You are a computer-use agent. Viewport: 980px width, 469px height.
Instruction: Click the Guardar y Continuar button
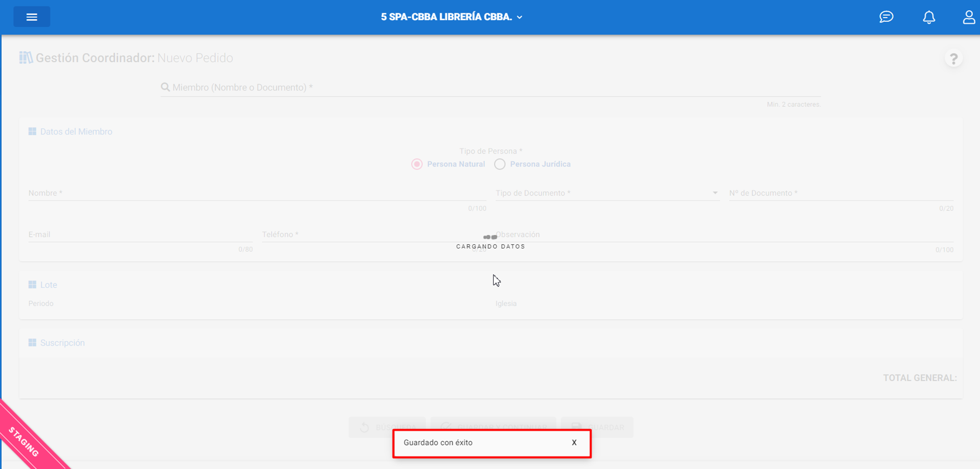(493, 427)
